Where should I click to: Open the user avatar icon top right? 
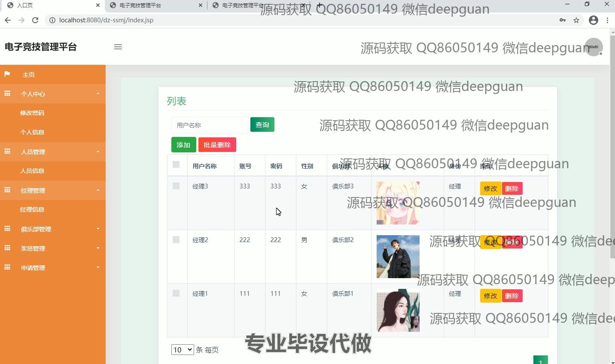tap(593, 47)
